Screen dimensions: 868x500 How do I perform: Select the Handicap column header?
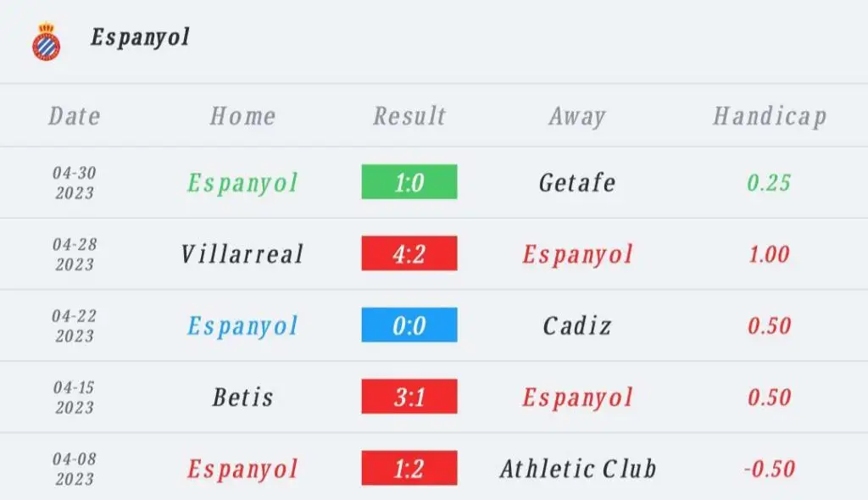[770, 116]
